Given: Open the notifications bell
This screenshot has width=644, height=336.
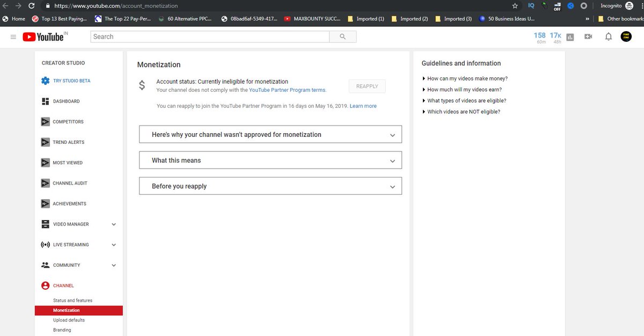Looking at the screenshot, I should tap(609, 36).
